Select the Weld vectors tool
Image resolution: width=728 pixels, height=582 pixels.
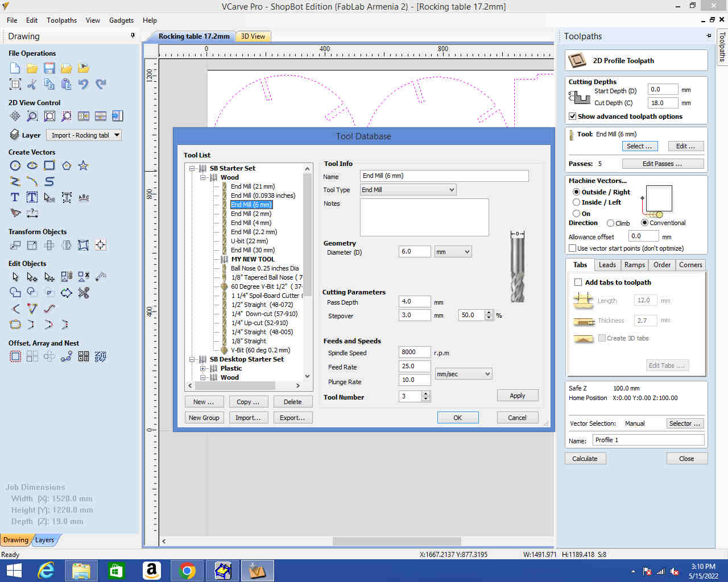point(15,293)
